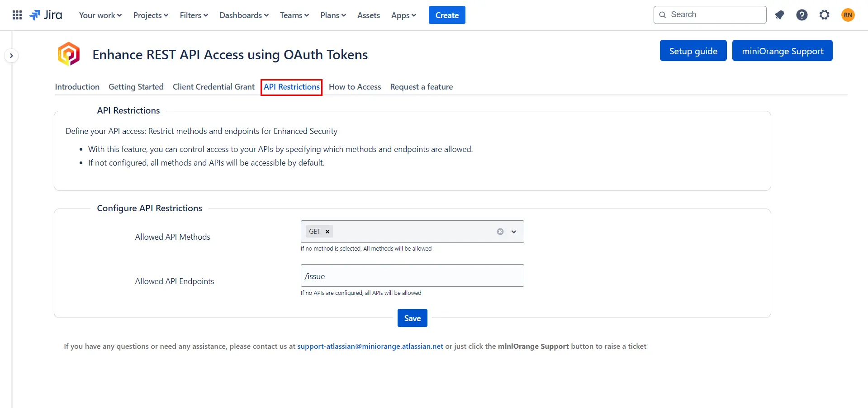Open the RN user profile avatar
This screenshot has height=408, width=868.
click(848, 15)
